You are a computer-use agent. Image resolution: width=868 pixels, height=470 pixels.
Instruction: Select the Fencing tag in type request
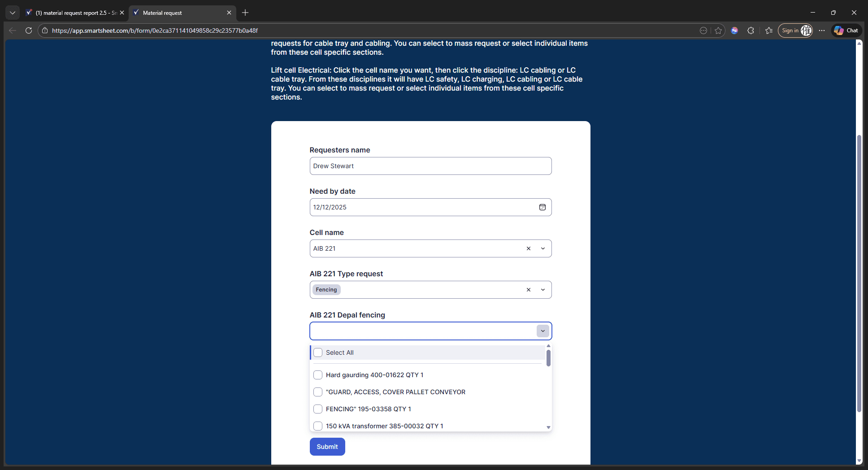pyautogui.click(x=326, y=290)
